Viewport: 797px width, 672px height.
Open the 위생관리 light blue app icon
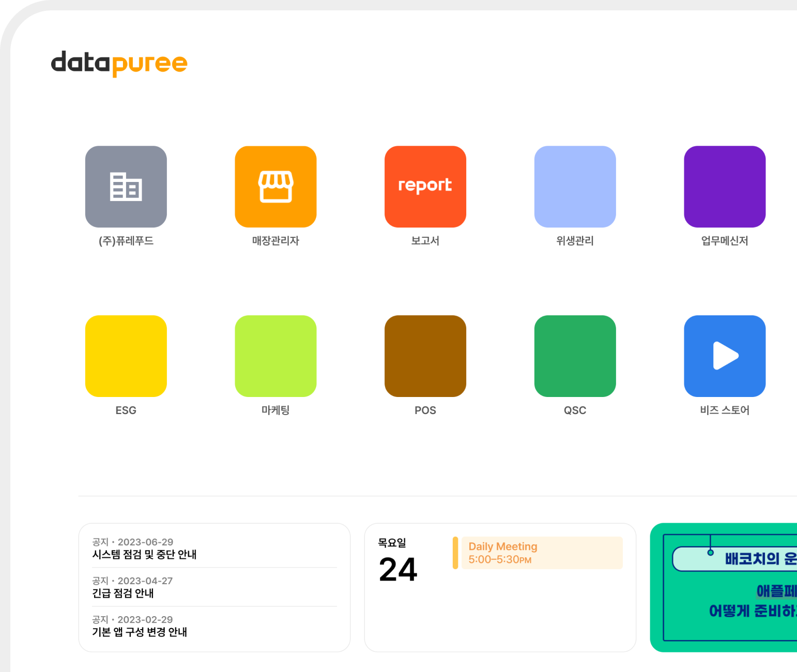coord(575,187)
